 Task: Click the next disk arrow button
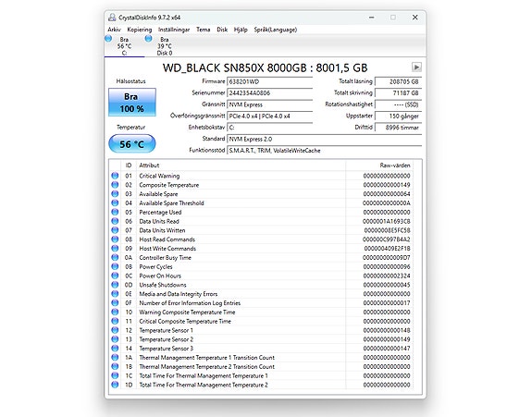(x=416, y=67)
